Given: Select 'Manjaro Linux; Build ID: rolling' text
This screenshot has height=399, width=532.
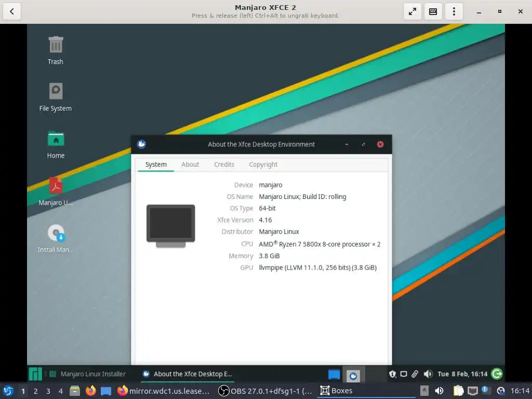Looking at the screenshot, I should click(302, 197).
